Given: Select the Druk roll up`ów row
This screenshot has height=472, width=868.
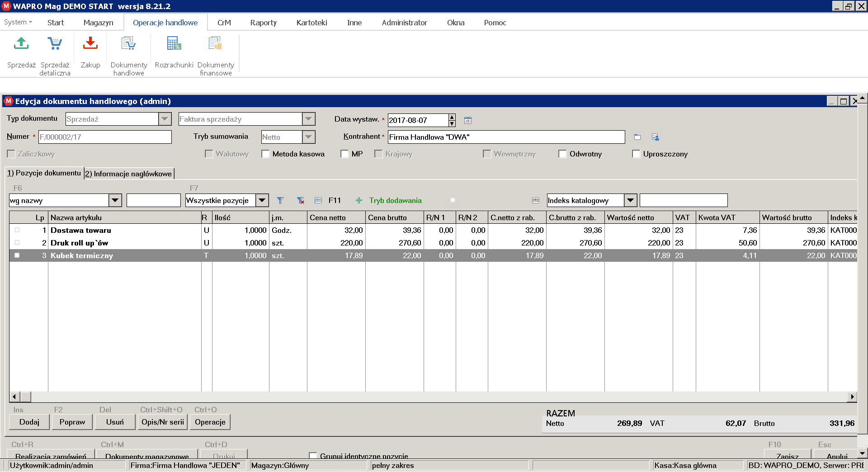Looking at the screenshot, I should (433, 243).
